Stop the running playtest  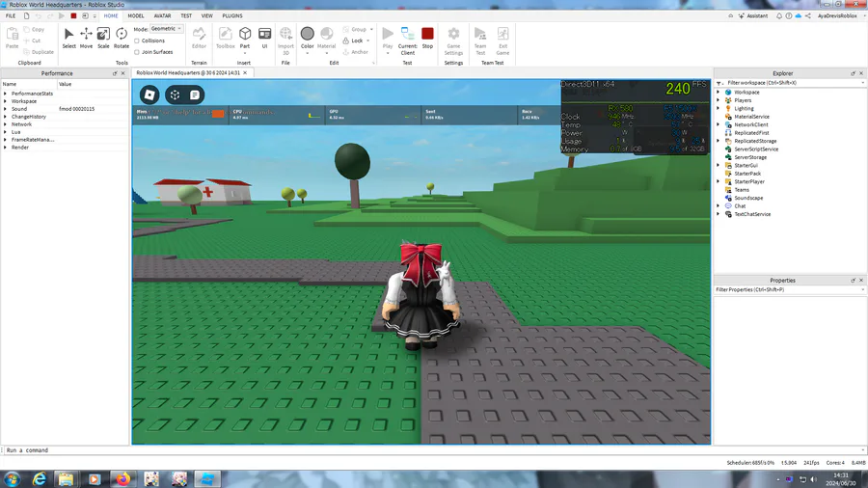[427, 39]
